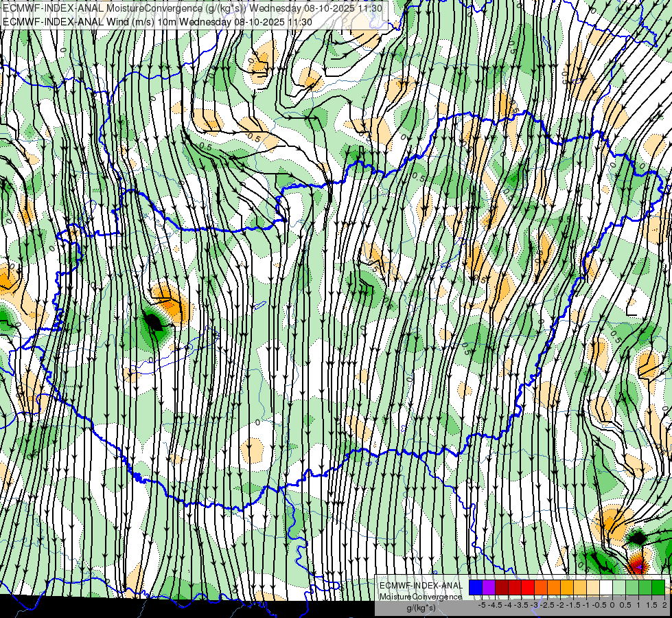Click the '-2.5' legend scale value
672x618 pixels.
click(x=547, y=605)
